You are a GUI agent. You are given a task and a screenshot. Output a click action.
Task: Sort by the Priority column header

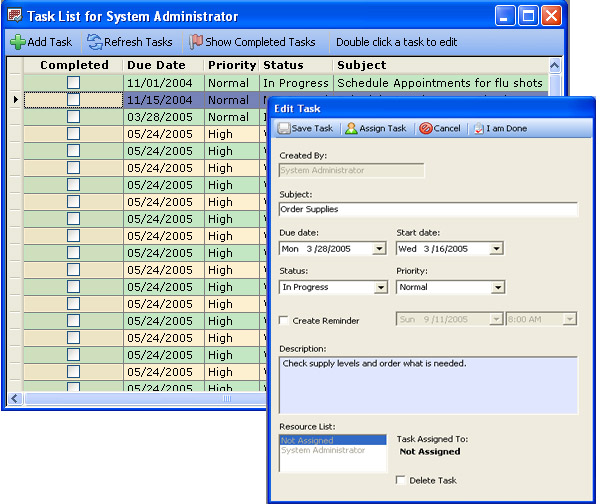231,65
